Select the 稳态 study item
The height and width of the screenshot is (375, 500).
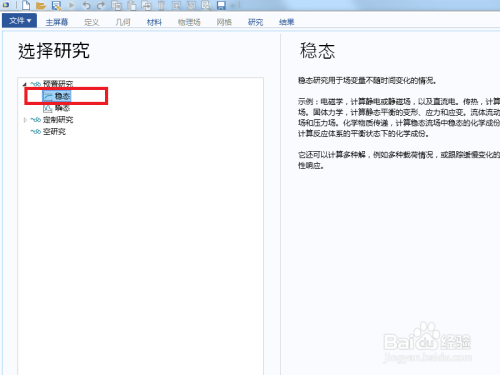click(57, 96)
